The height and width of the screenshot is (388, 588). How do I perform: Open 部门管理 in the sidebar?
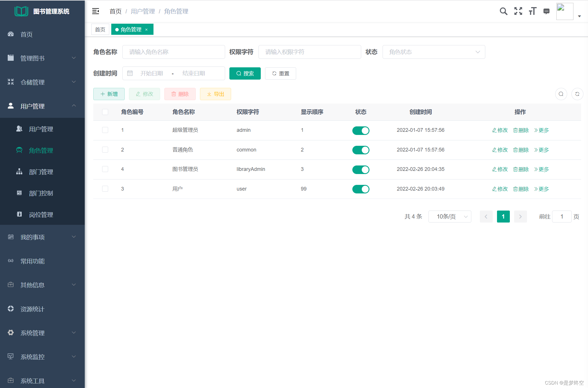pos(41,172)
